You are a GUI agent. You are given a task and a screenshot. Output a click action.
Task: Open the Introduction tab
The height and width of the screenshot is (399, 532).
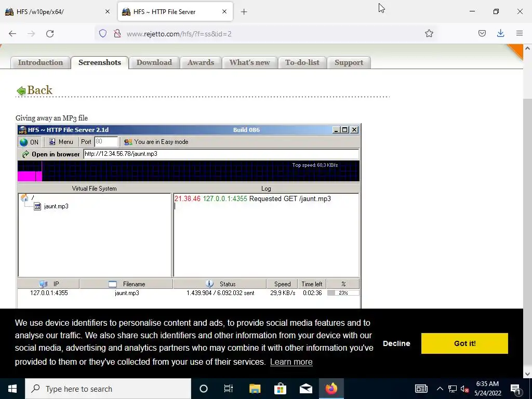(x=41, y=63)
